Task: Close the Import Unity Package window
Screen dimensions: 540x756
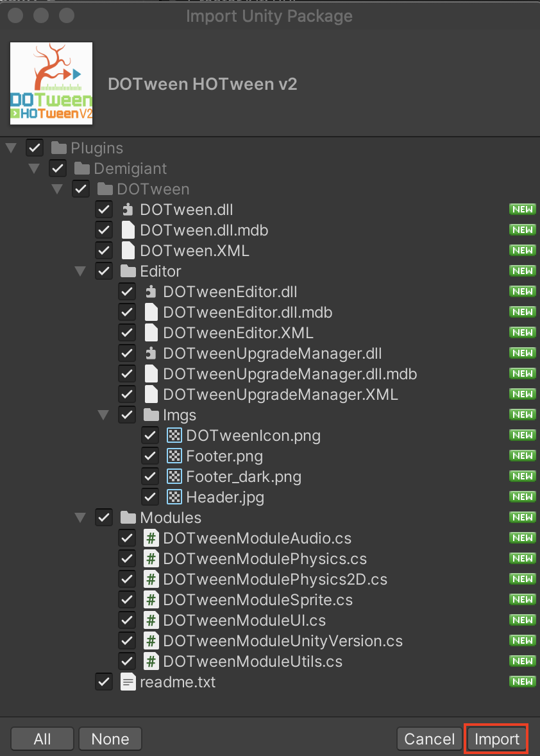Action: (x=16, y=15)
